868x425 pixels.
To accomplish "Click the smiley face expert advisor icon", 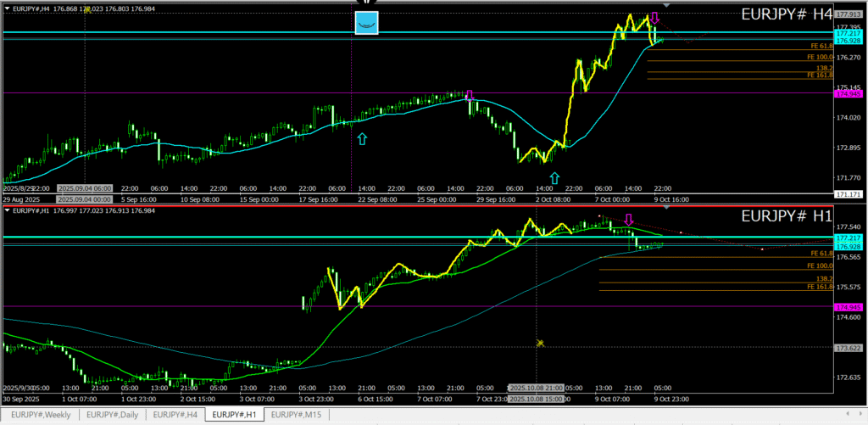I will click(365, 24).
